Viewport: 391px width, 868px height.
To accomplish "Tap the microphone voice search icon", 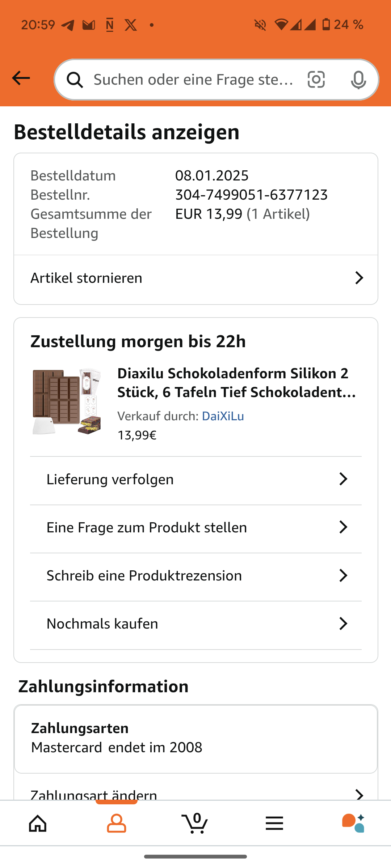I will 358,80.
